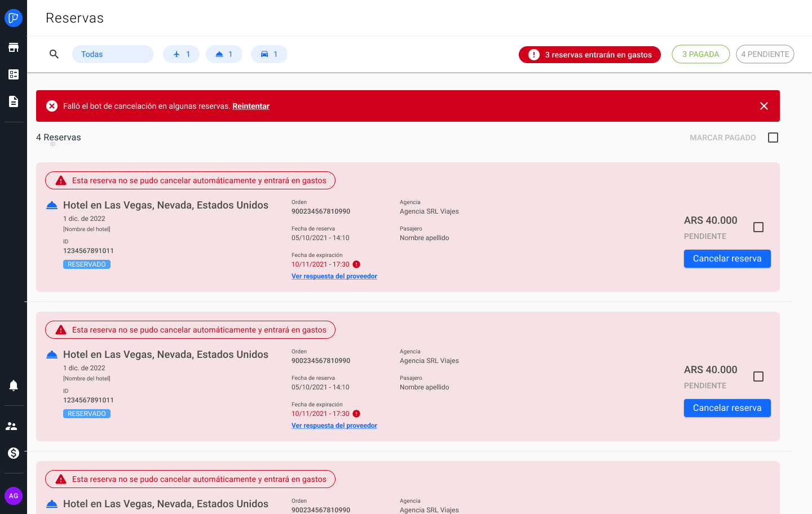Select the airplane filter showing 1 flight
The image size is (812, 514).
pyautogui.click(x=181, y=54)
